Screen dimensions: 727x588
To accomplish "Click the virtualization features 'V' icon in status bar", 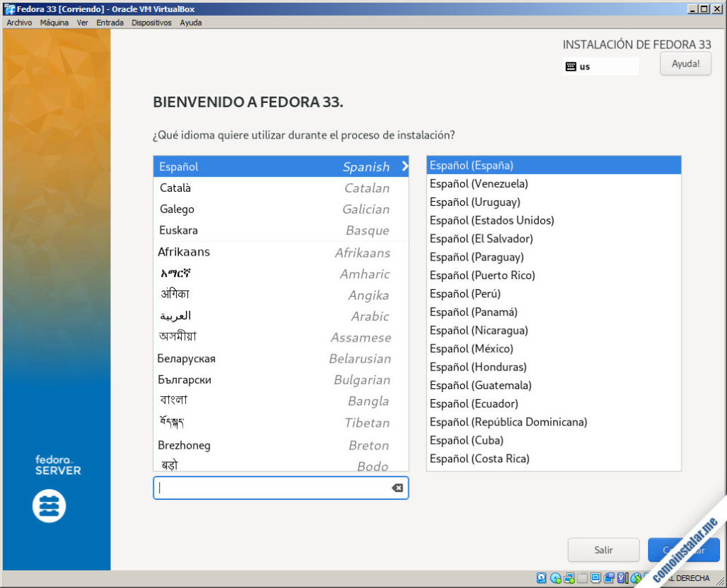I will (x=620, y=577).
